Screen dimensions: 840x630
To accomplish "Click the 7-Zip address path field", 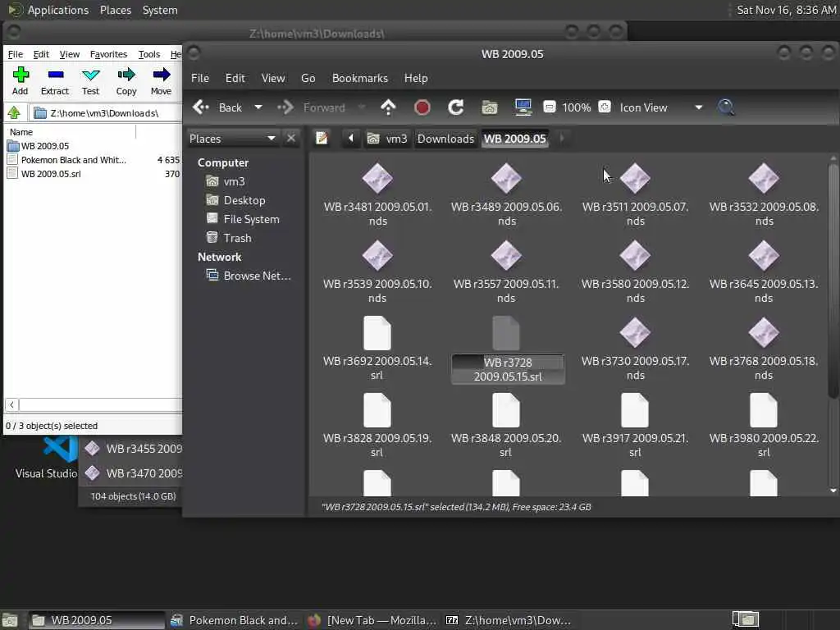I will pos(105,113).
